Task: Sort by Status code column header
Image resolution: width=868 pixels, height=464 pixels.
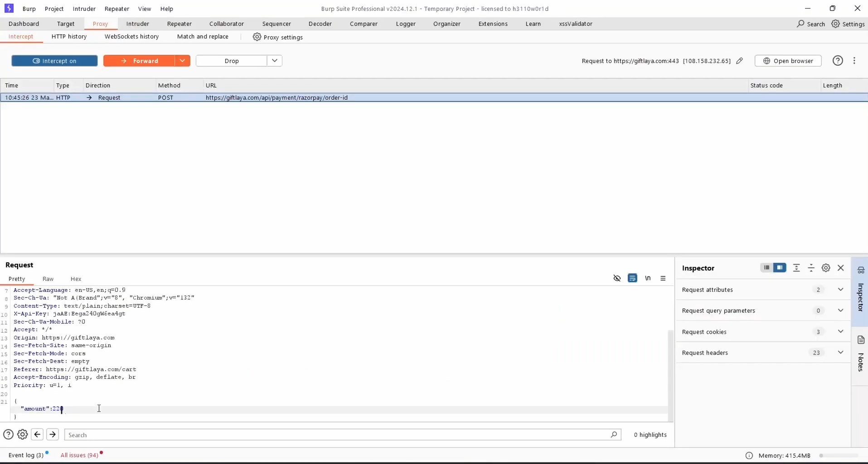Action: pyautogui.click(x=784, y=85)
